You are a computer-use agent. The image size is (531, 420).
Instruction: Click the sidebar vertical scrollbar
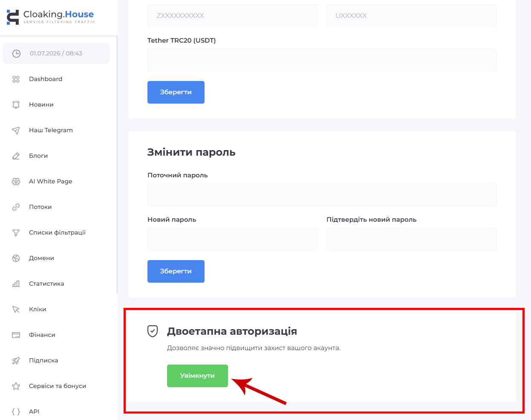click(x=117, y=165)
